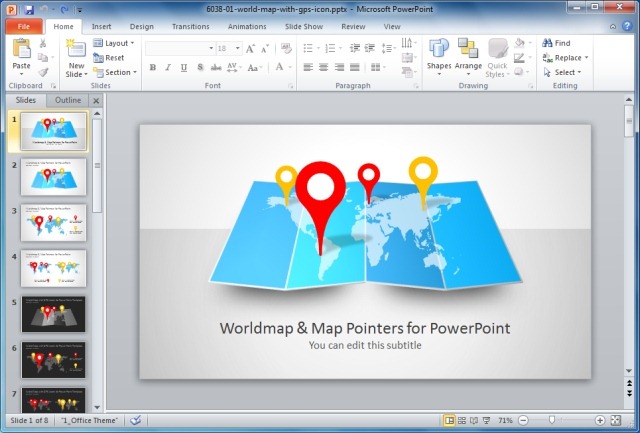Close the slides pane
The height and width of the screenshot is (433, 640).
click(96, 100)
